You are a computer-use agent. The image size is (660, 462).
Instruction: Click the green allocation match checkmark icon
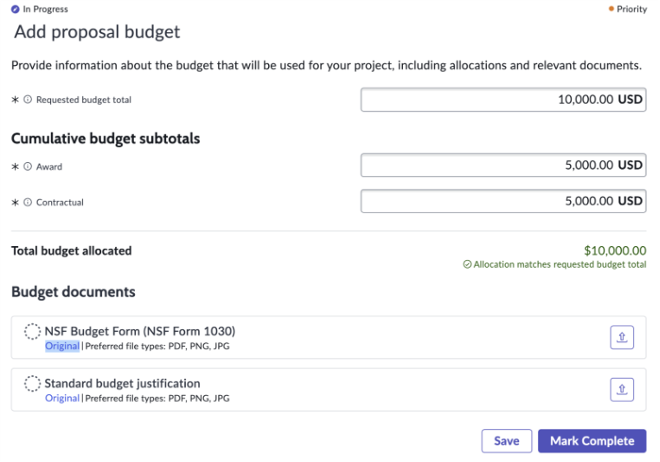click(467, 264)
